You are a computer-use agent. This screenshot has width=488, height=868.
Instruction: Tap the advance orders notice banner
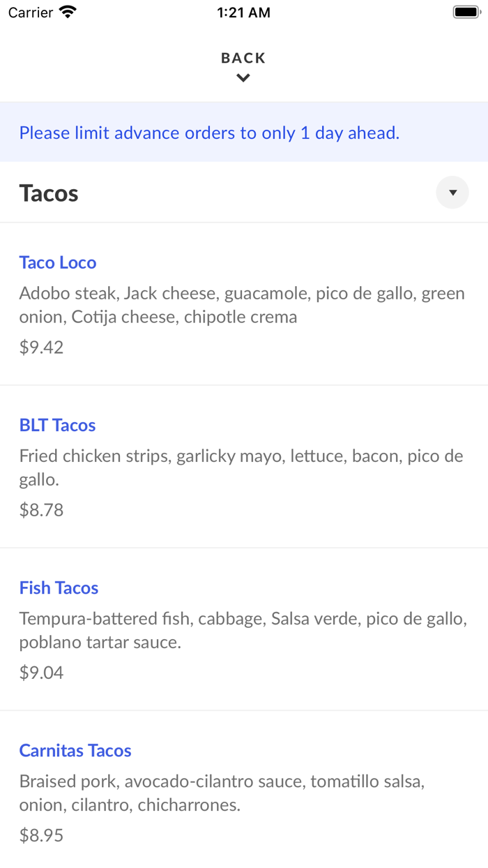(x=244, y=133)
